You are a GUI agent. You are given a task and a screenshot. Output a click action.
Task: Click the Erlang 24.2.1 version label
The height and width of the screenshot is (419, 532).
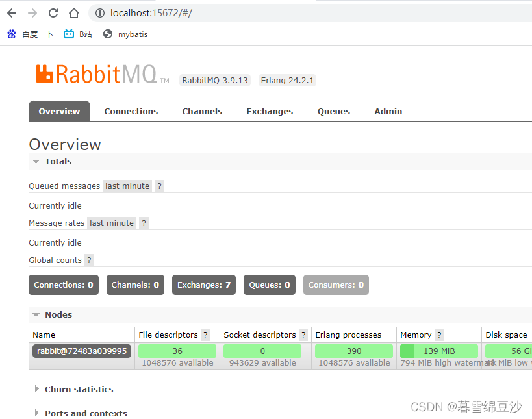287,81
